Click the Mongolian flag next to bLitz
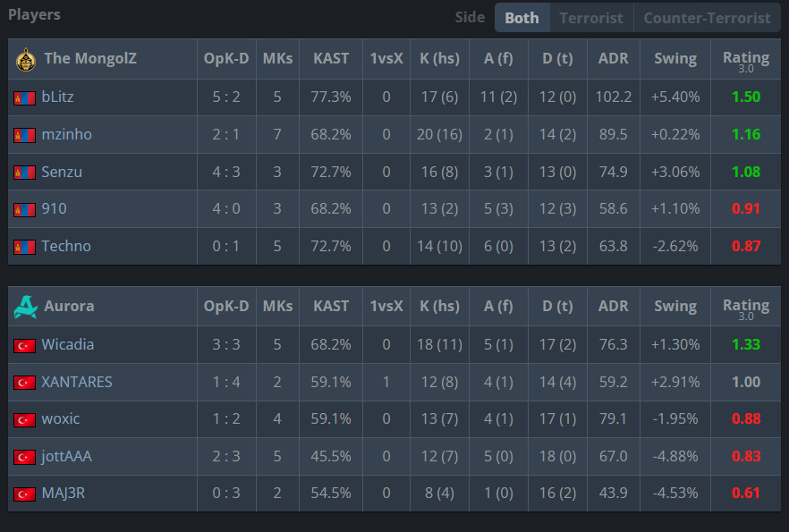Image resolution: width=789 pixels, height=532 pixels. [x=25, y=98]
